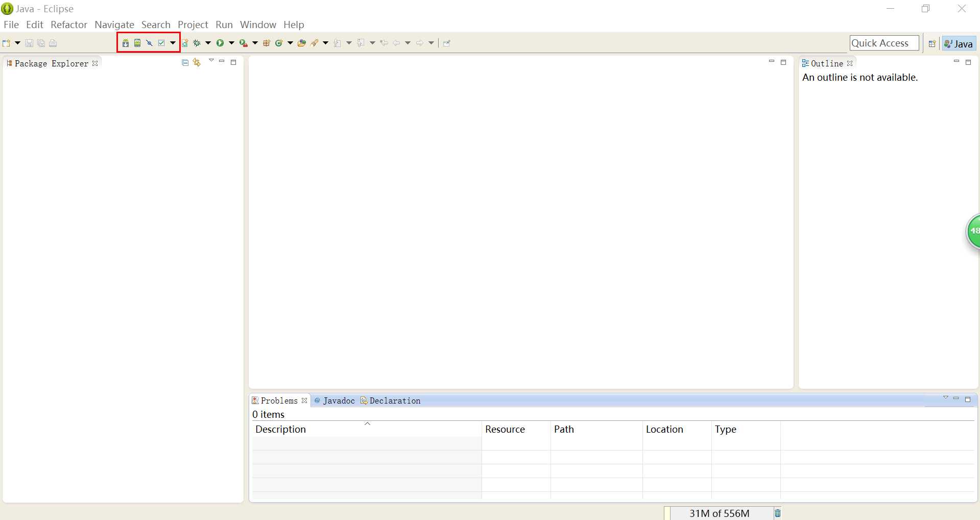980x520 pixels.
Task: Expand the External Tools dropdown arrow
Action: click(x=255, y=43)
